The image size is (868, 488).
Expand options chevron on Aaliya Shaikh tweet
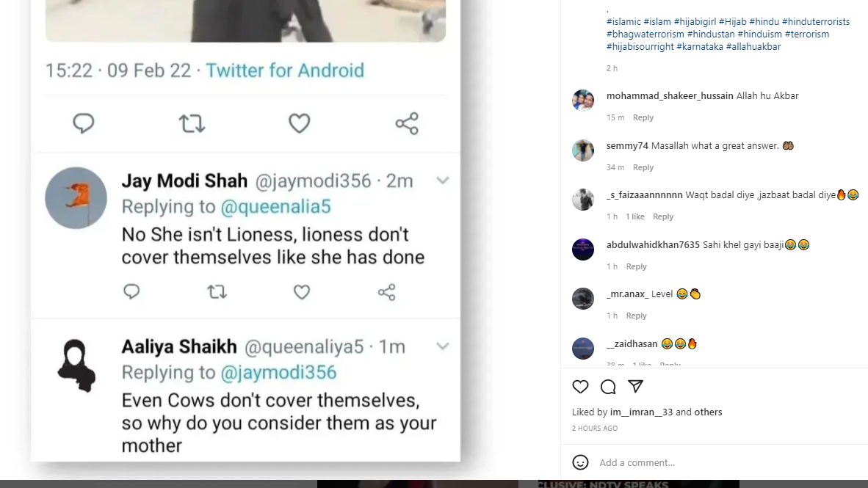[x=442, y=346]
